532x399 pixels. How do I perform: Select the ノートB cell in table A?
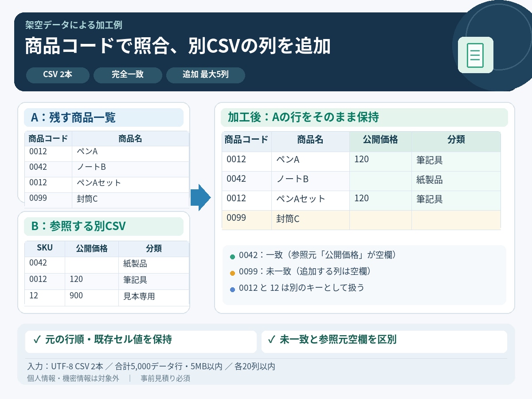[130, 169]
